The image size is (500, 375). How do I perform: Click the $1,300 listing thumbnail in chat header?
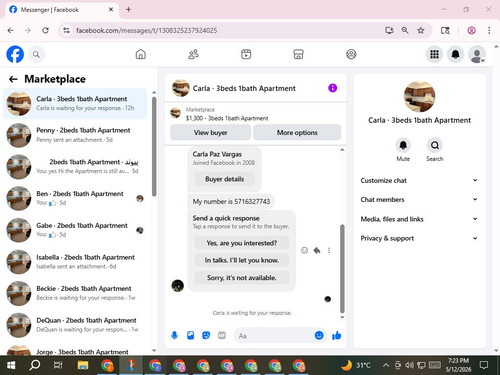point(176,113)
